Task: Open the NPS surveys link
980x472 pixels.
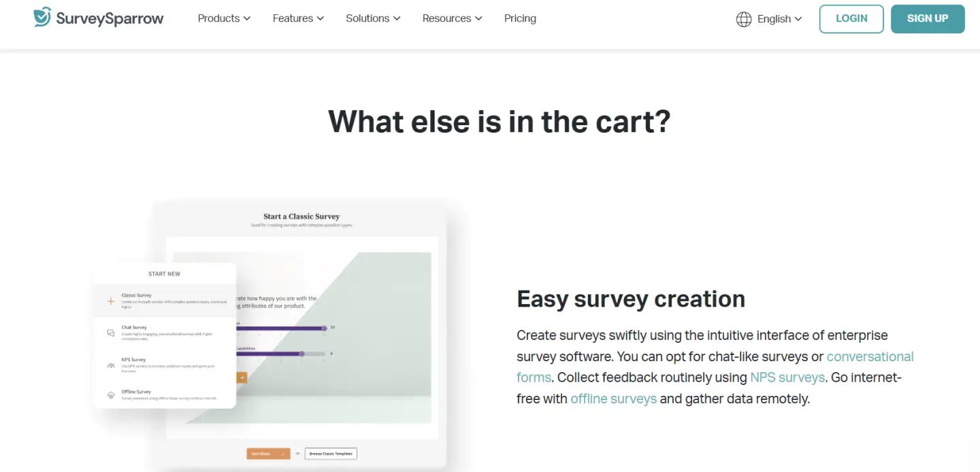Action: [787, 377]
